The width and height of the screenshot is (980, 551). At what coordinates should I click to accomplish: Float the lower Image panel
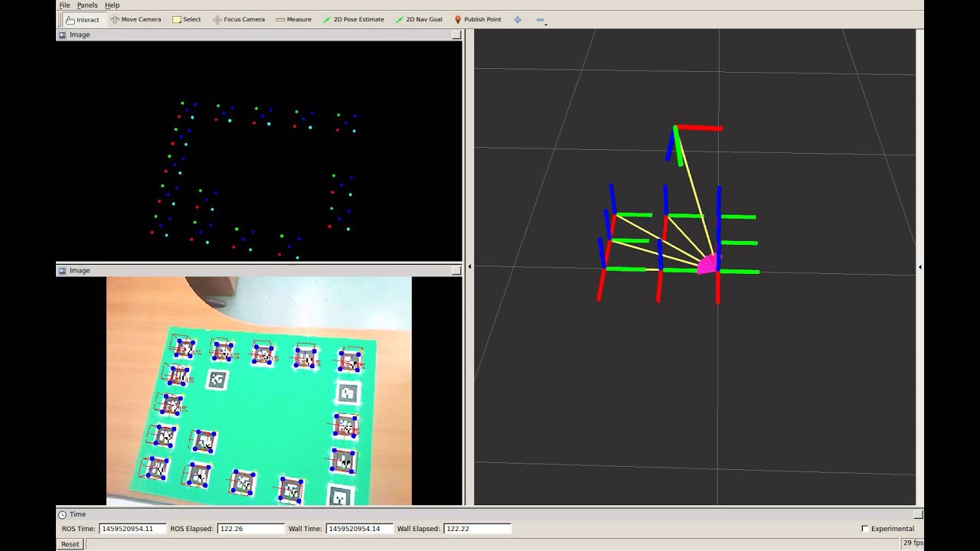point(456,271)
